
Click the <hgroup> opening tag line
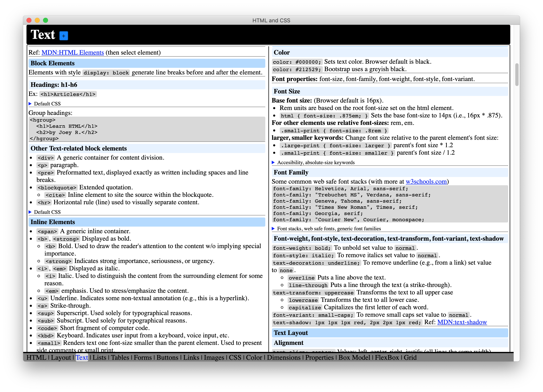pyautogui.click(x=43, y=120)
